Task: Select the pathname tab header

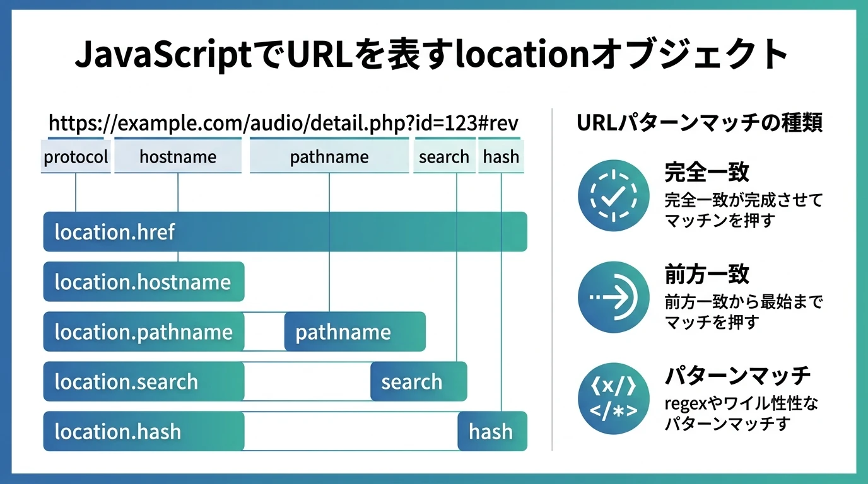Action: click(329, 156)
